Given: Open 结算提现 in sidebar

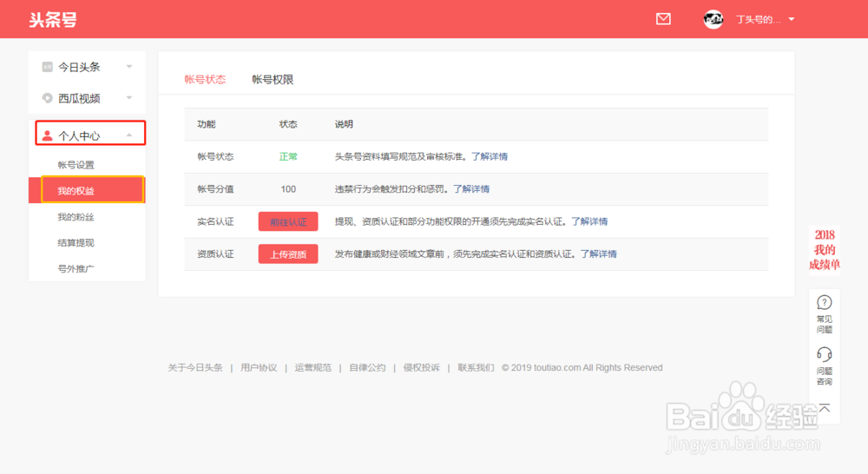Looking at the screenshot, I should tap(76, 243).
